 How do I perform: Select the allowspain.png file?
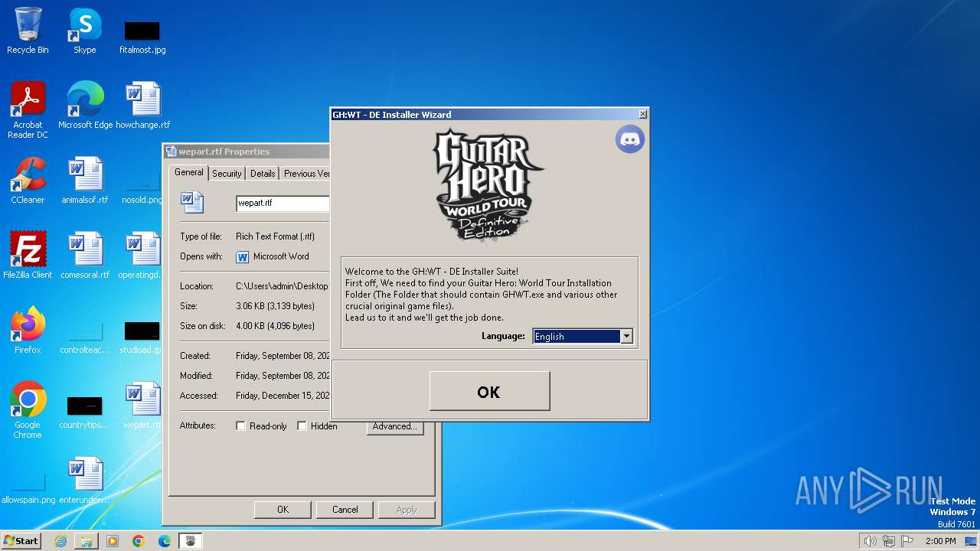tap(28, 488)
